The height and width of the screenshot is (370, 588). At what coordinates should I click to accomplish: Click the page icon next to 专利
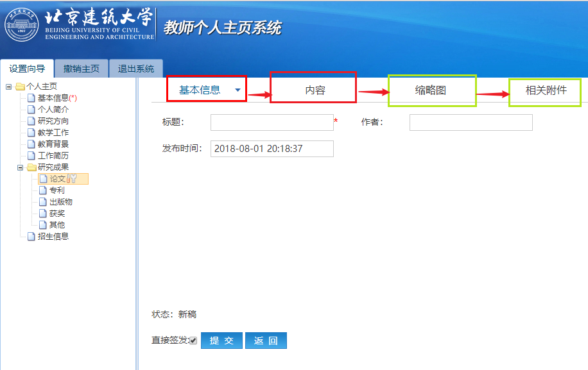coord(43,190)
